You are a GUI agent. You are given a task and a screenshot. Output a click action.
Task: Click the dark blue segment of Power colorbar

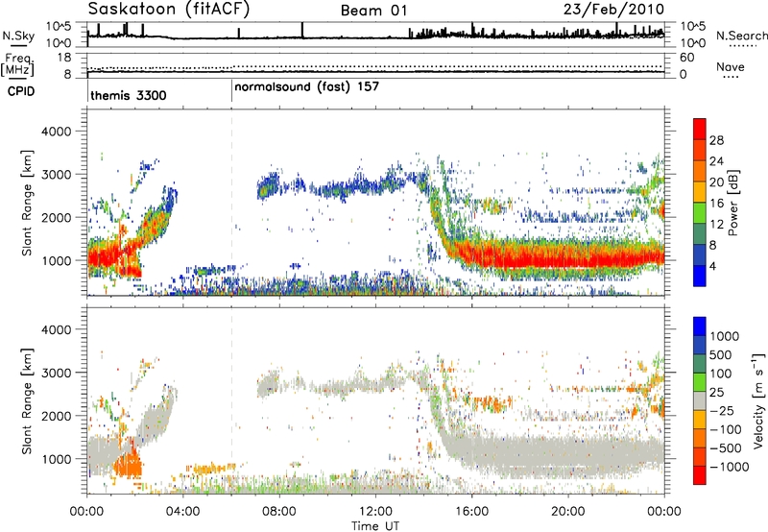[x=700, y=277]
